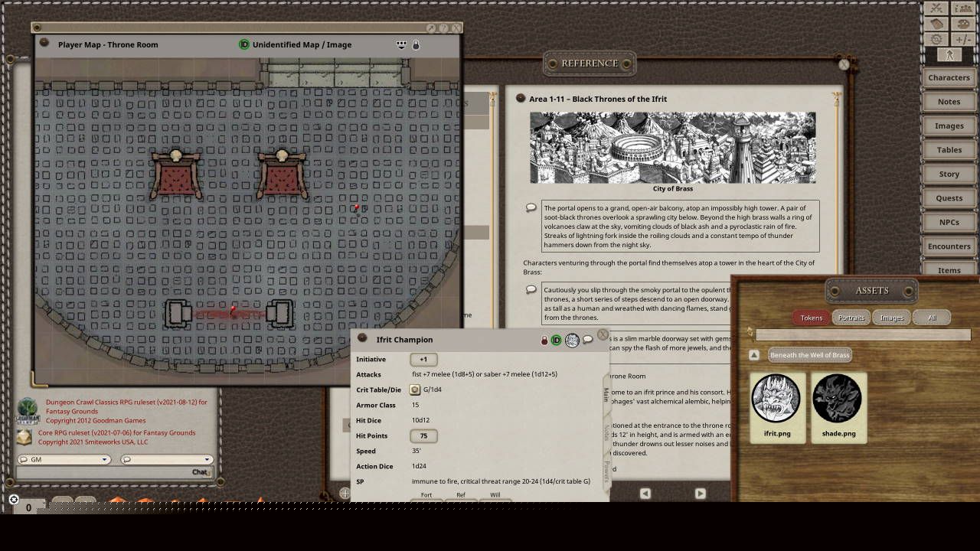This screenshot has height=551, width=980.
Task: Click the Ifrit Champion drag-link icon
Action: 362,339
